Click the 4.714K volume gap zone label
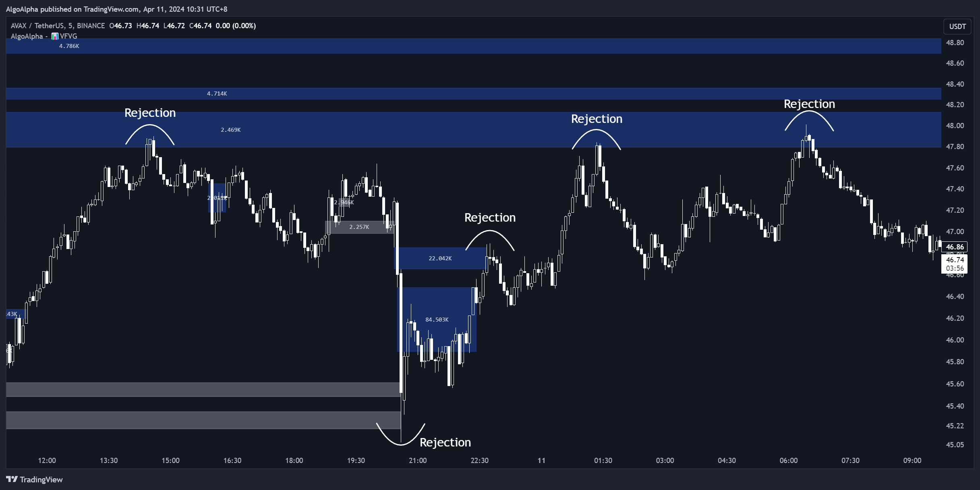The width and height of the screenshot is (980, 490). [217, 93]
